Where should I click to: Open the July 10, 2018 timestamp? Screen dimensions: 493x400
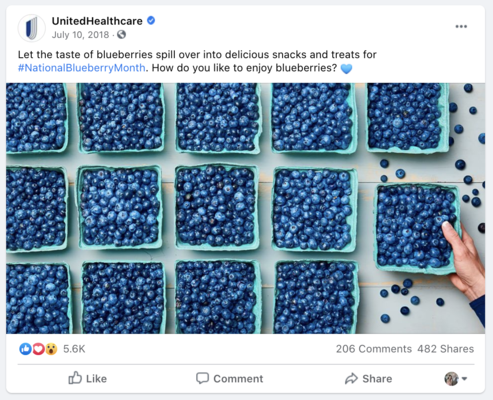(x=80, y=35)
